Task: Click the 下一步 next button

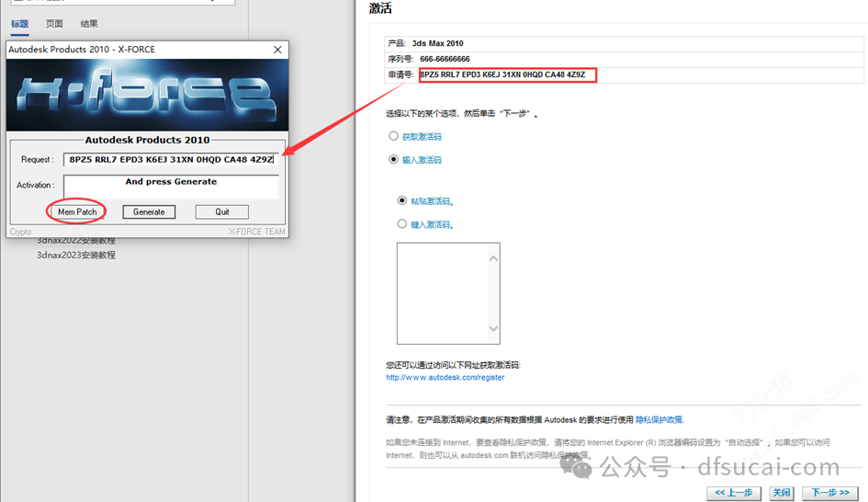Action: (x=829, y=493)
